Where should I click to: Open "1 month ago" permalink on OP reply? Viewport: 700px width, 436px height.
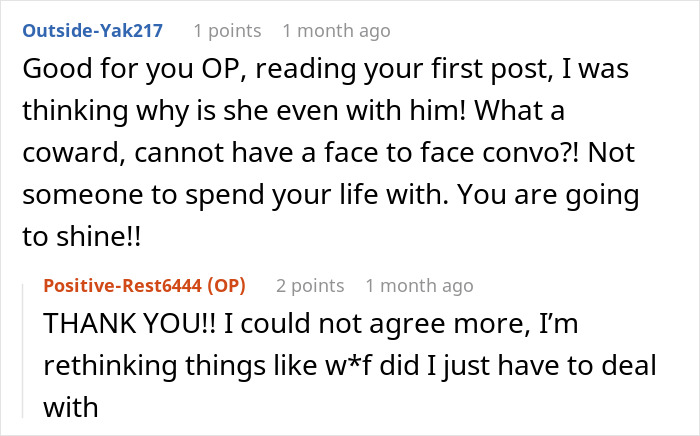[x=419, y=286]
